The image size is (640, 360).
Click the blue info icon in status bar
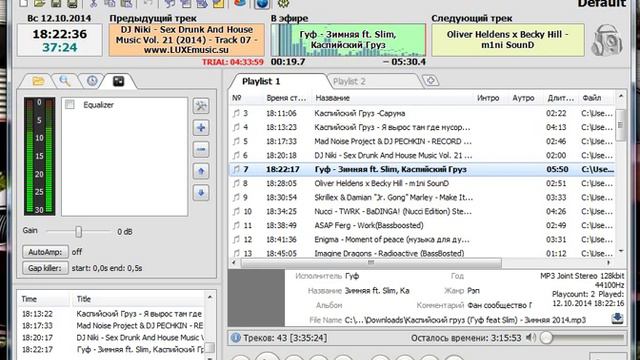pyautogui.click(x=236, y=338)
